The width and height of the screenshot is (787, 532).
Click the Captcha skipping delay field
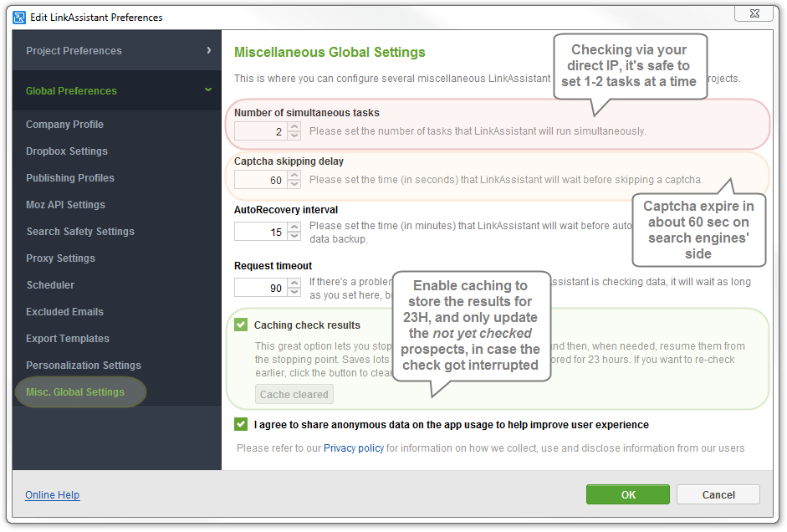261,180
